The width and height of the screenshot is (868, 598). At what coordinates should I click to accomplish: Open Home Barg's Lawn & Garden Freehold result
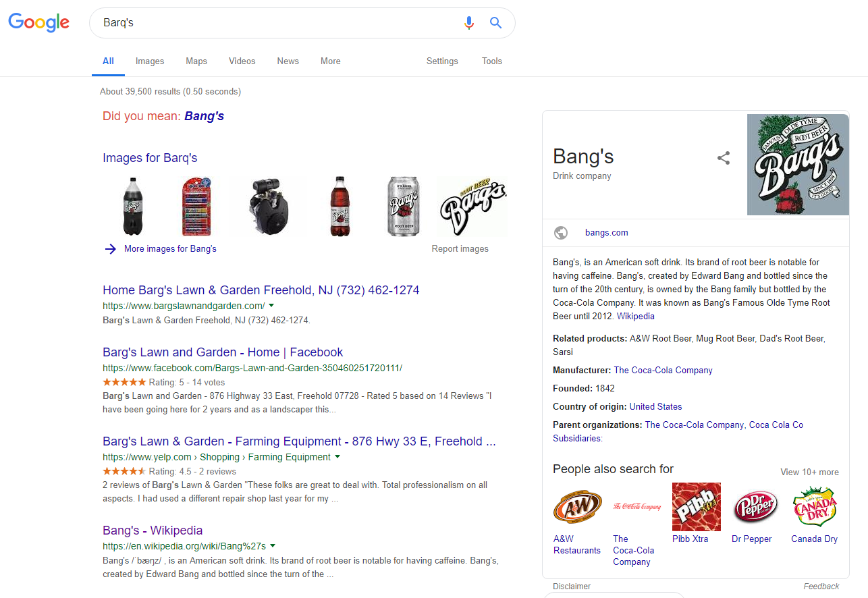pyautogui.click(x=261, y=290)
